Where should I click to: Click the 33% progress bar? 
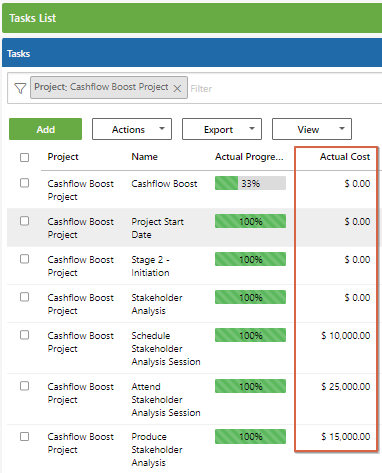click(x=250, y=183)
